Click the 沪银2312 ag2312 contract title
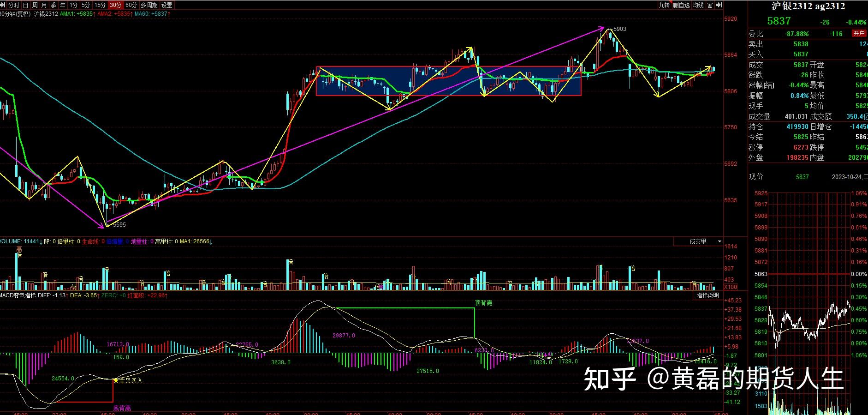The height and width of the screenshot is (415, 868). (809, 6)
